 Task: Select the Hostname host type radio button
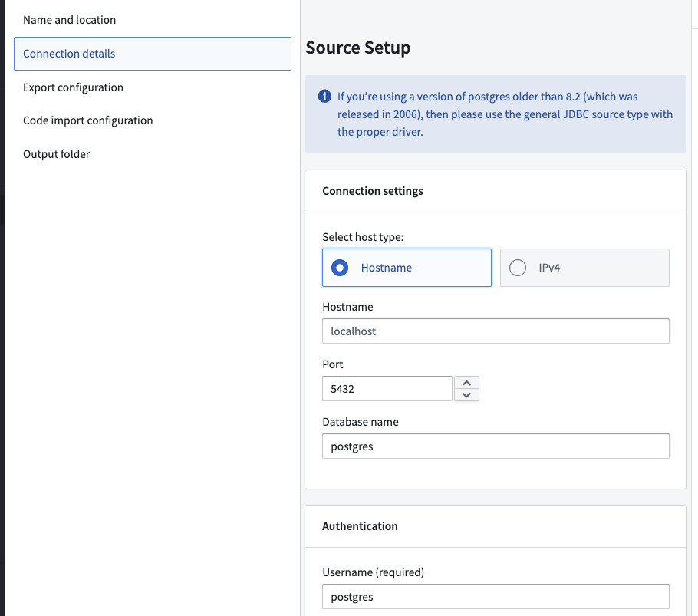pyautogui.click(x=340, y=268)
